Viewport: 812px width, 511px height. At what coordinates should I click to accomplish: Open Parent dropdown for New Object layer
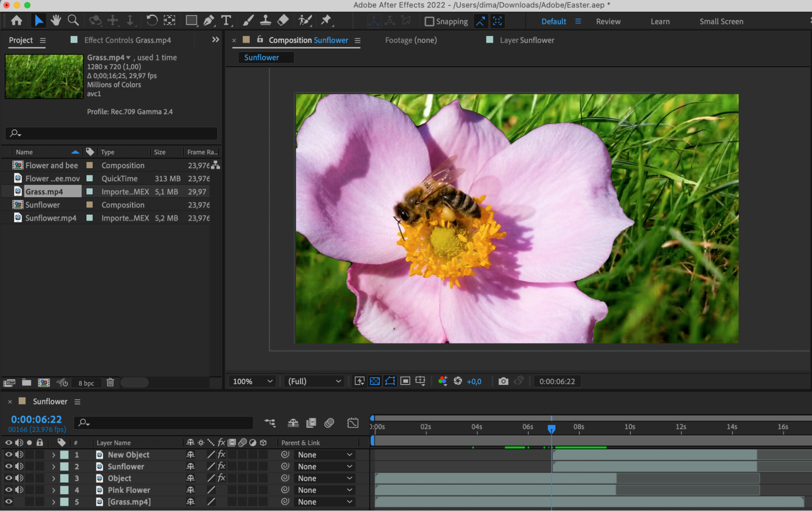pyautogui.click(x=325, y=455)
